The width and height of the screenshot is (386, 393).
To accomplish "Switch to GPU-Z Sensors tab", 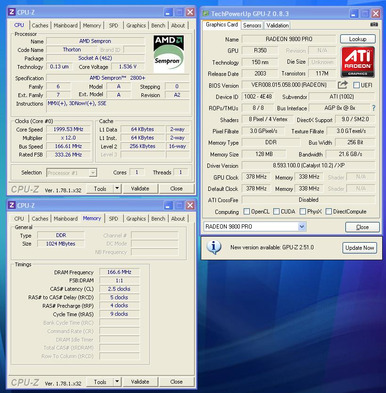I will coord(252,25).
